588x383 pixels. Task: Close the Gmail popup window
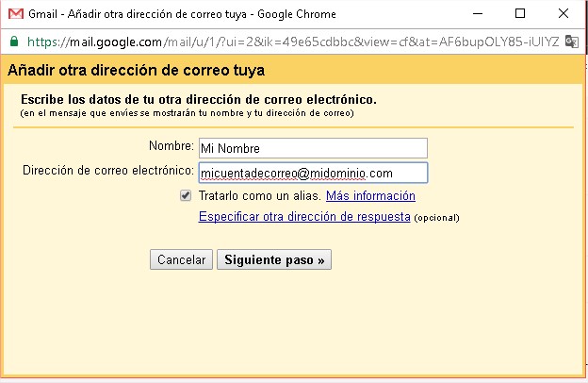[x=563, y=14]
